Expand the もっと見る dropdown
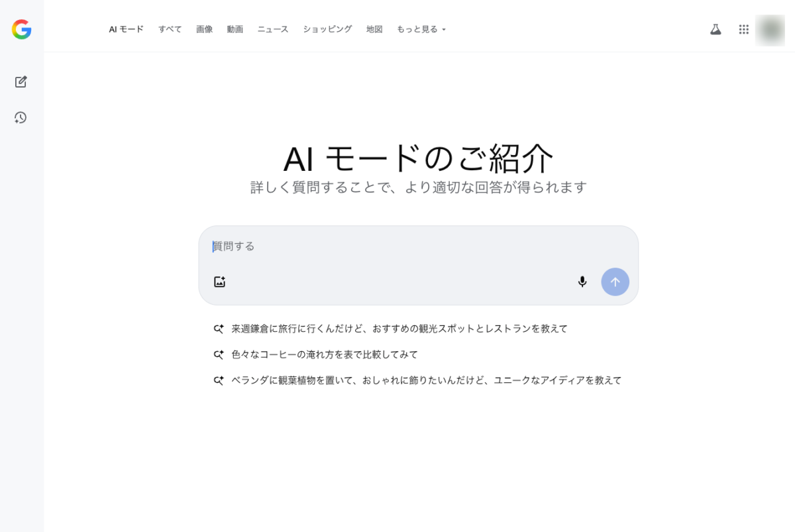This screenshot has width=795, height=532. (x=421, y=29)
